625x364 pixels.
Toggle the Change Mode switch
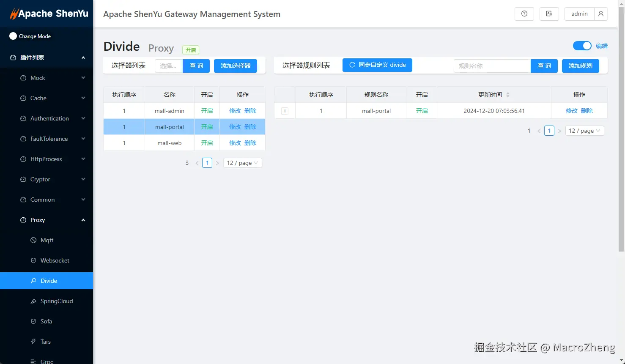(x=13, y=36)
